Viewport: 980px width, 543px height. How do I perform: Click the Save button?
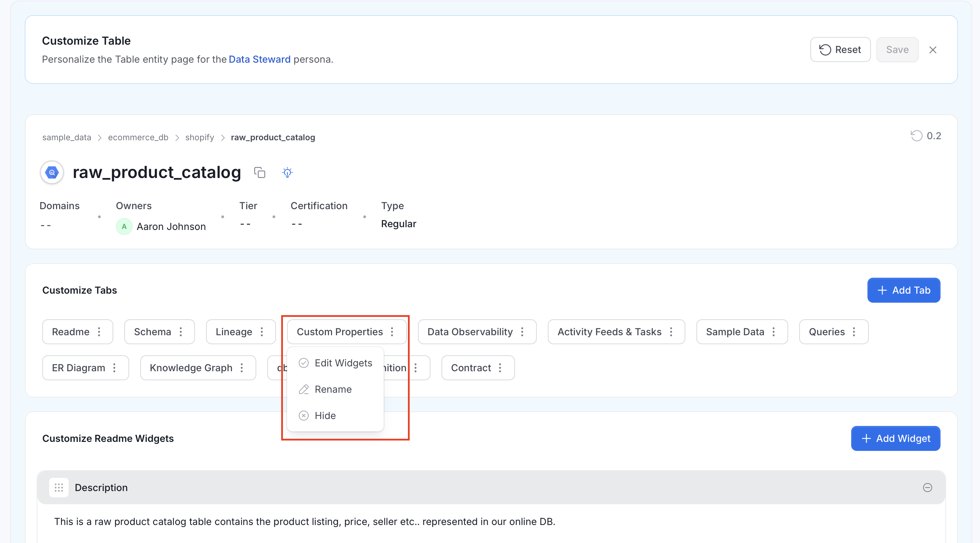pyautogui.click(x=898, y=50)
